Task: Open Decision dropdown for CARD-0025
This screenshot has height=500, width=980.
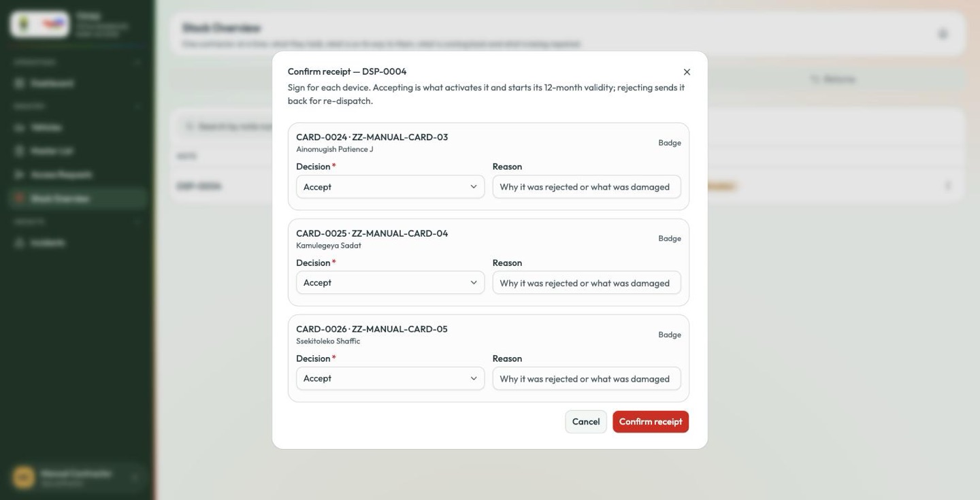Action: pyautogui.click(x=390, y=282)
